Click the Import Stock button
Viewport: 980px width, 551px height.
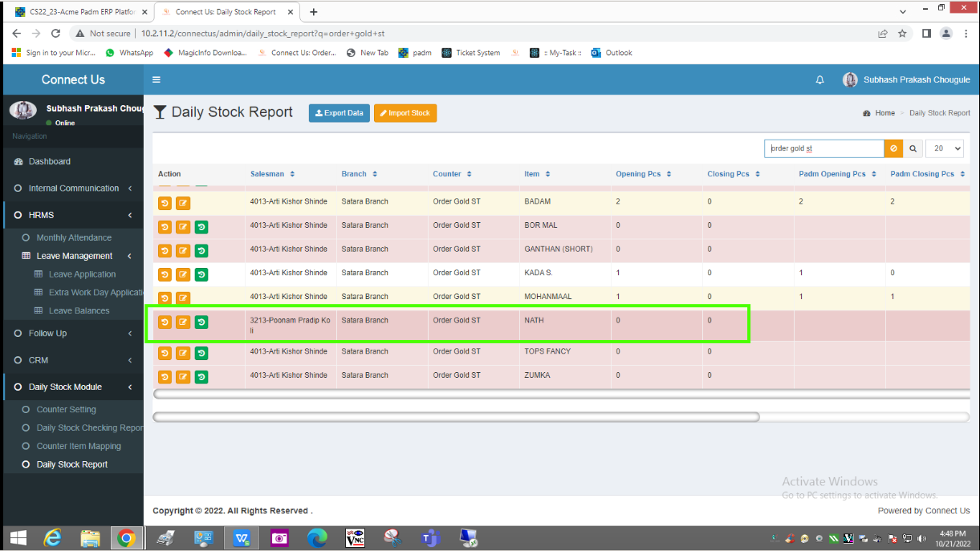(405, 113)
